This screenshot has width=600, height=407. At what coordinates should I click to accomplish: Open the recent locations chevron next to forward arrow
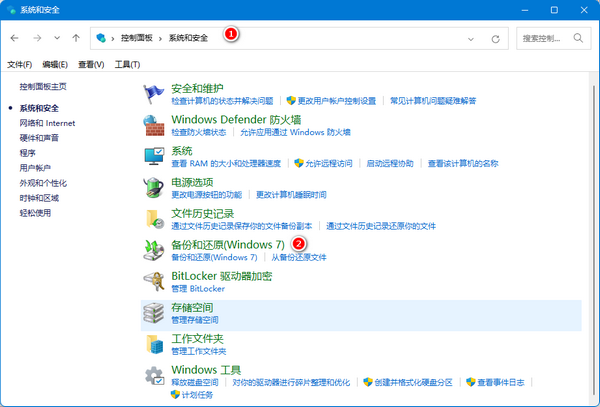pyautogui.click(x=58, y=37)
